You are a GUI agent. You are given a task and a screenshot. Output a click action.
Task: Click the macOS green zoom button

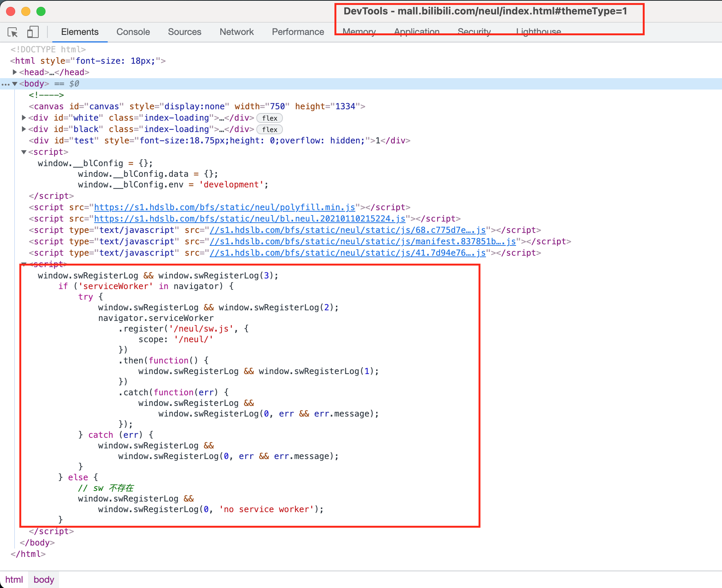click(x=41, y=11)
